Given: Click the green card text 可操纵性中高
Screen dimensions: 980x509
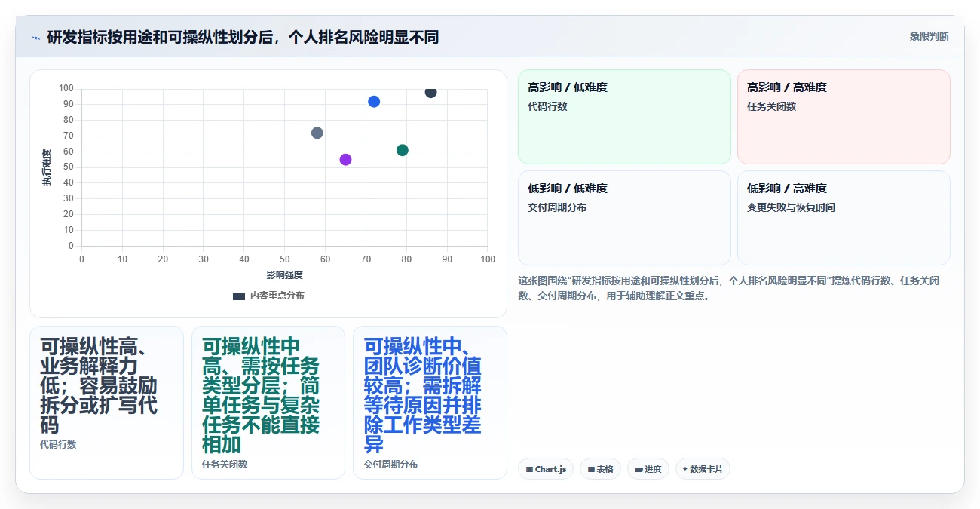Looking at the screenshot, I should tap(261, 396).
